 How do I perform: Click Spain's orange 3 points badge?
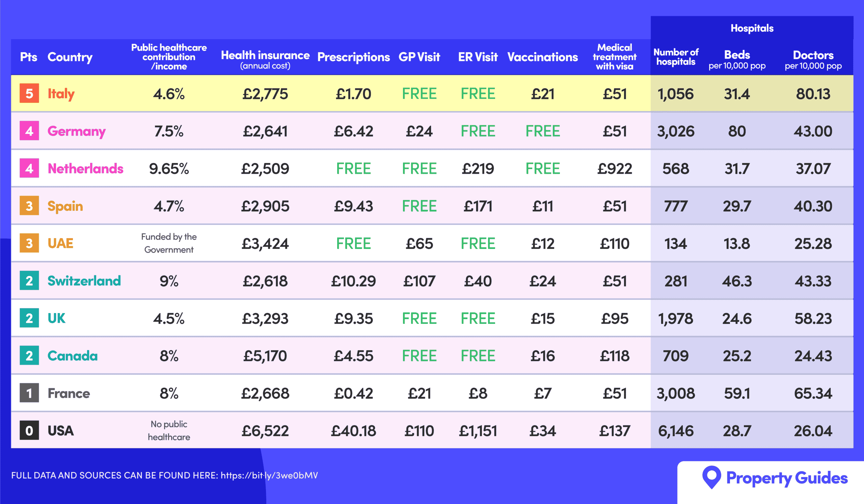coord(29,205)
